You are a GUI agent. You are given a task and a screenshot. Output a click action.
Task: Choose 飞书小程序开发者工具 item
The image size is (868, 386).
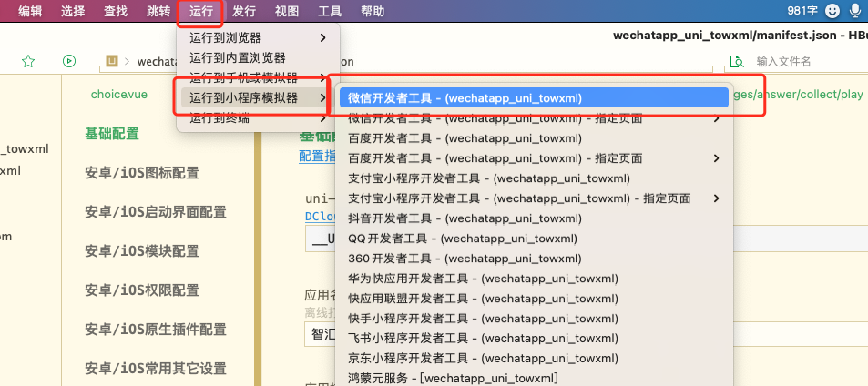coord(535,338)
